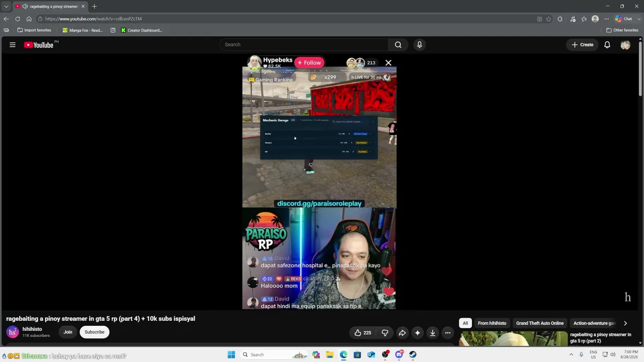Open the ragebaiting part 2 video title
644x362 pixels.
click(x=601, y=338)
